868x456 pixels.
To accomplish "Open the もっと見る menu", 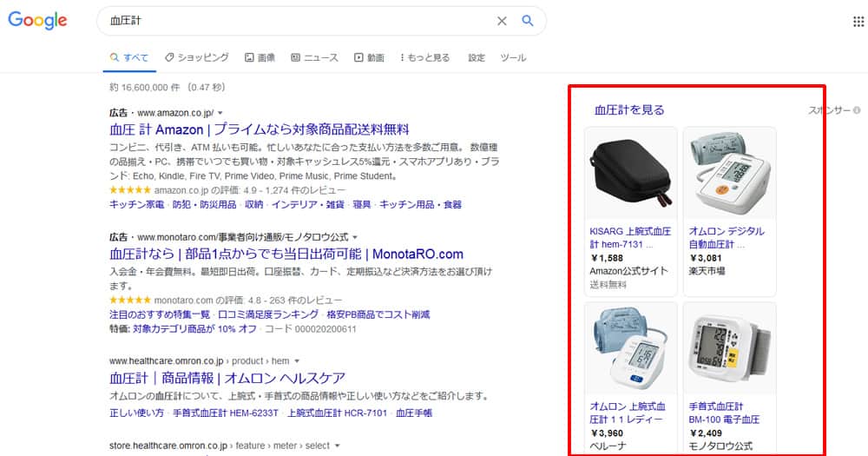I will tap(425, 57).
